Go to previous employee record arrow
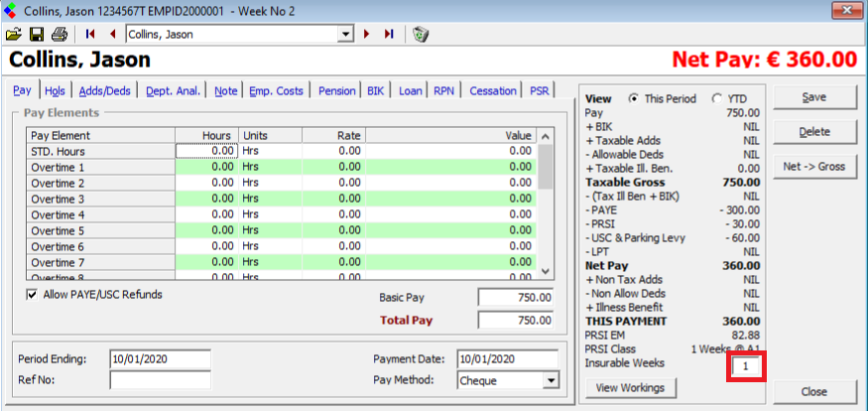The height and width of the screenshot is (411, 868). tap(112, 34)
